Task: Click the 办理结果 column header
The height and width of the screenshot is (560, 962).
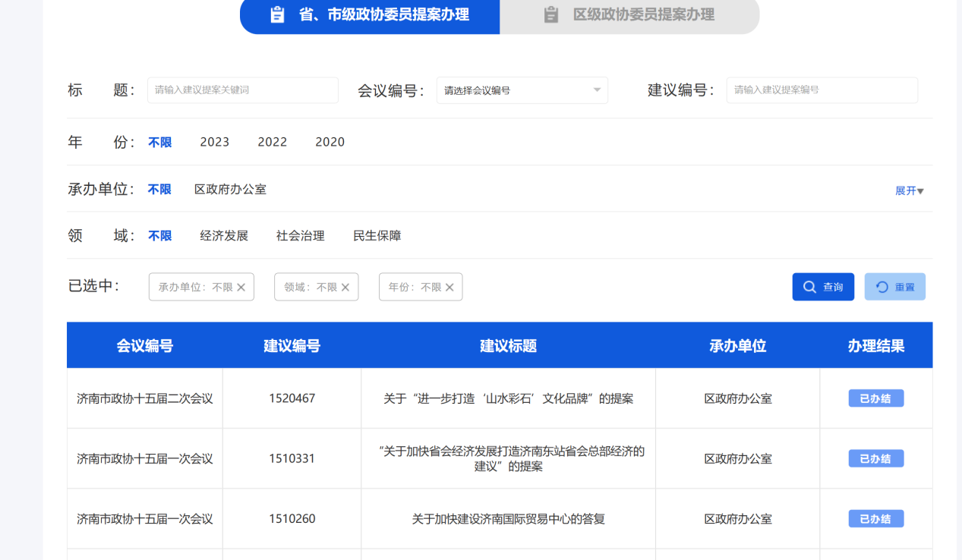Action: click(876, 346)
